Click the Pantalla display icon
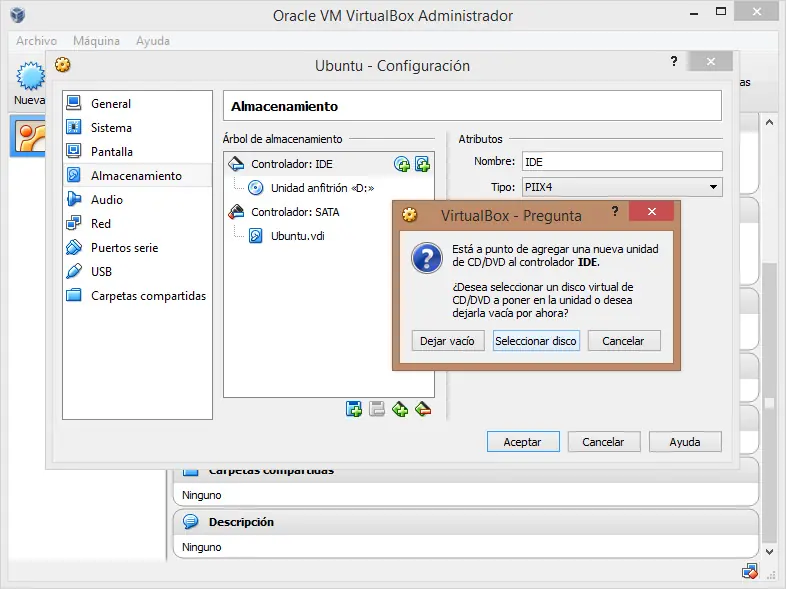Screen dimensions: 786x589 click(x=74, y=151)
